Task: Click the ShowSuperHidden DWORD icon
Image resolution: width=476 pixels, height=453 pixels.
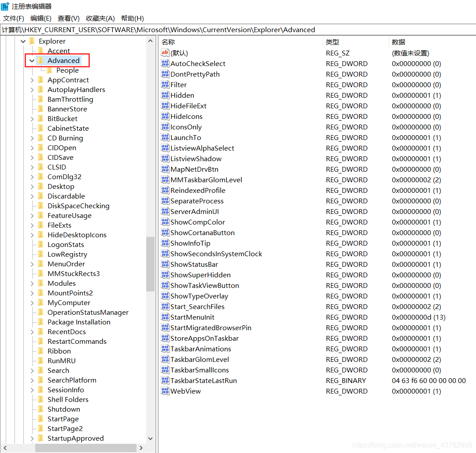Action: (165, 275)
